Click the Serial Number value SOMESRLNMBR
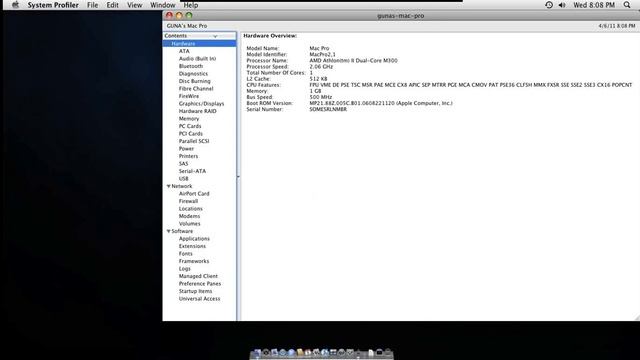This screenshot has width=640, height=360. pyautogui.click(x=328, y=109)
